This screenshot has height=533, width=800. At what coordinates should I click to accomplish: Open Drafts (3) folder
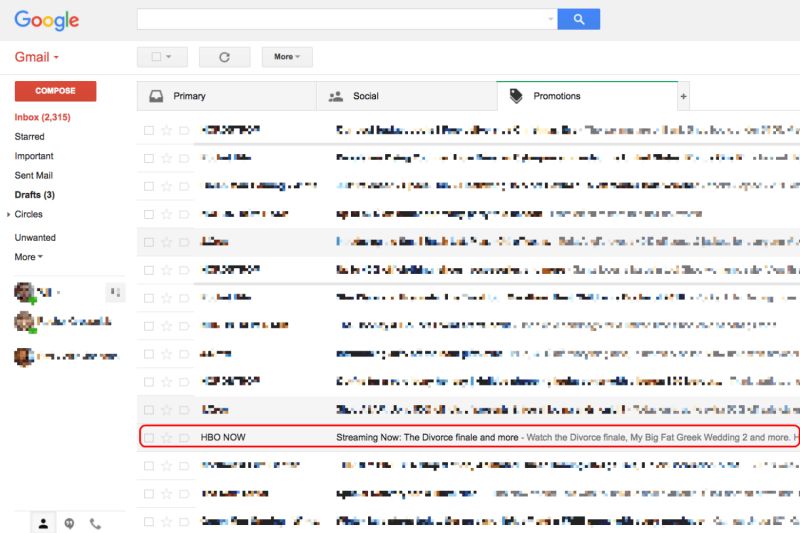pyautogui.click(x=34, y=195)
